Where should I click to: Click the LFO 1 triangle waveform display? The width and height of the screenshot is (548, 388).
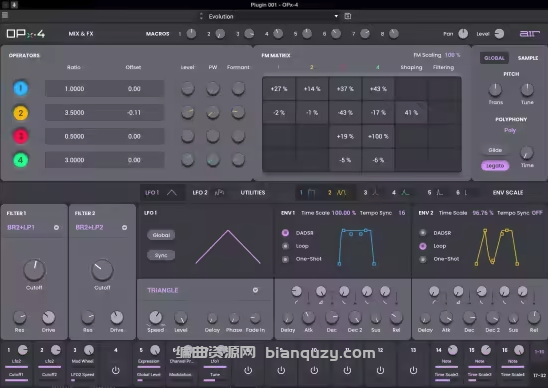pyautogui.click(x=228, y=247)
